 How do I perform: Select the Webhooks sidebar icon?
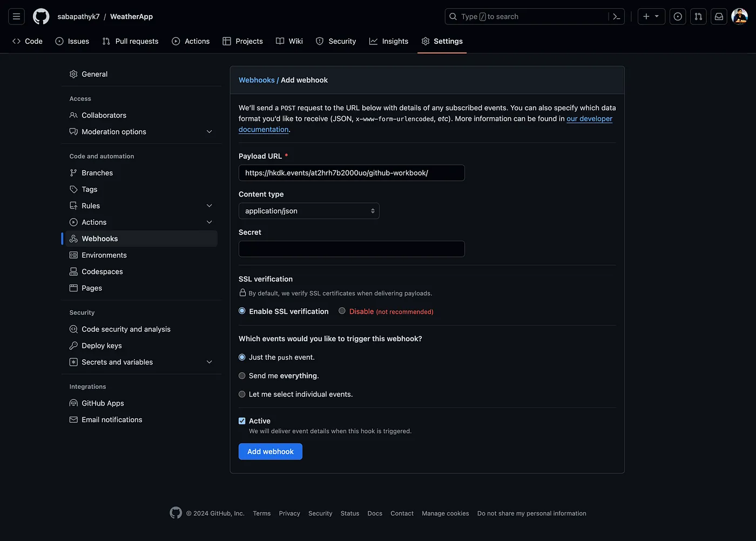(73, 238)
